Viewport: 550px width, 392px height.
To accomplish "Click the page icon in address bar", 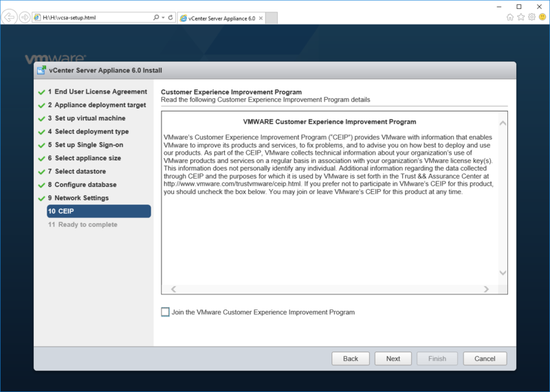I will pos(37,17).
